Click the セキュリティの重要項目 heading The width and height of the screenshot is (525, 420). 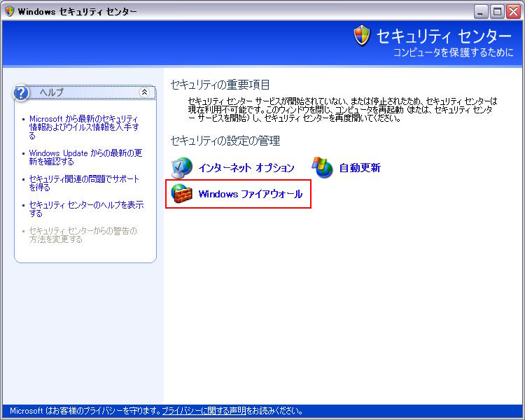[x=220, y=85]
